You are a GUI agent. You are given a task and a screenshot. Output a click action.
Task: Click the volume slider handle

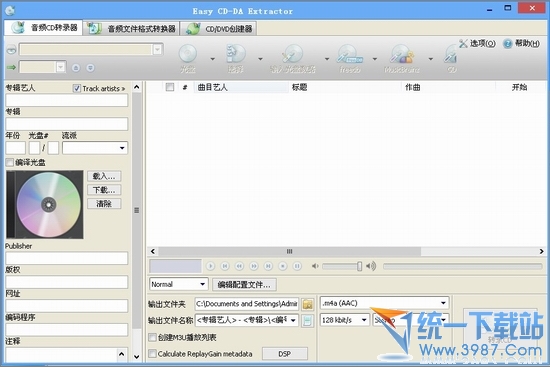pos(360,266)
